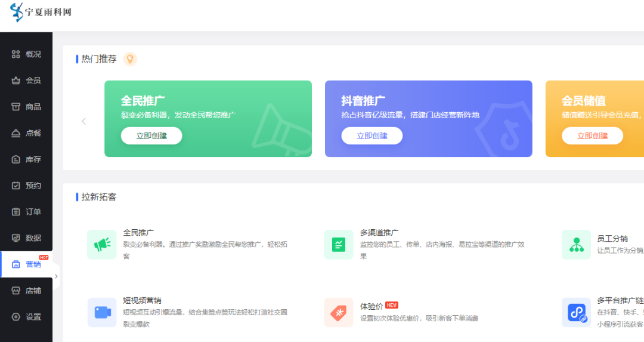This screenshot has height=342, width=644.
Task: Select the 商品 menu item
Action: pos(26,107)
